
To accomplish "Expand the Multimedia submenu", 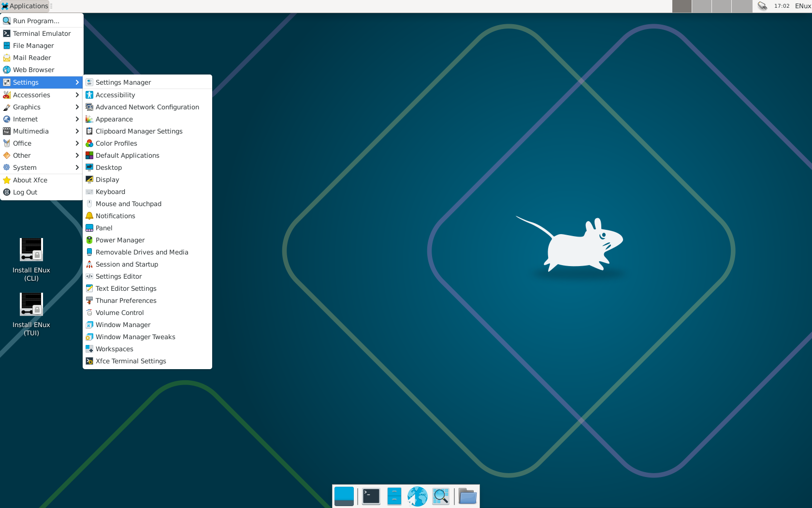I will coord(42,131).
